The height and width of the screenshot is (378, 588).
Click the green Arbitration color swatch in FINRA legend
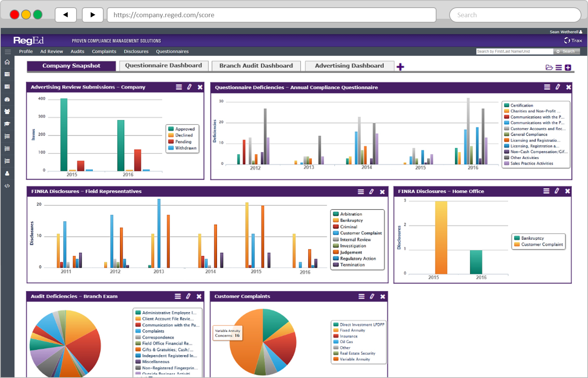tap(336, 214)
